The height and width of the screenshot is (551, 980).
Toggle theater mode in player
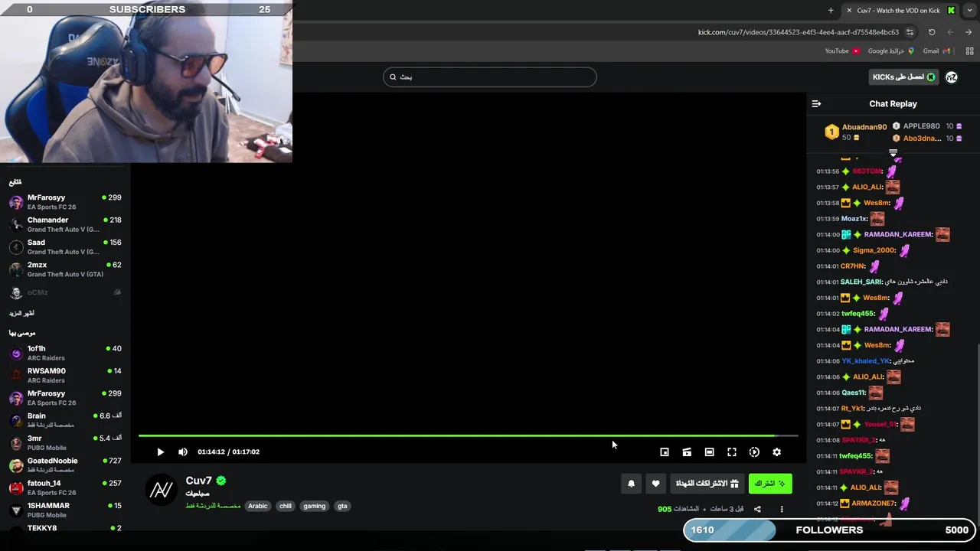click(709, 452)
